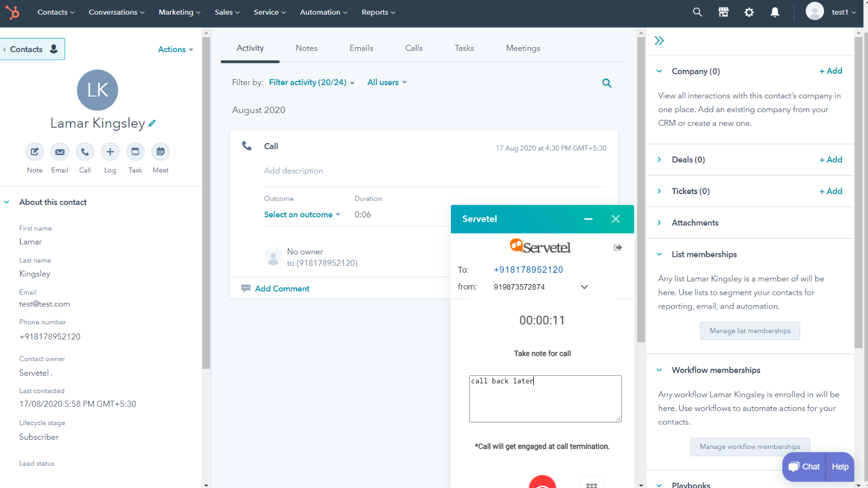The width and height of the screenshot is (868, 488).
Task: Click the Meet calendar icon
Action: click(x=161, y=152)
